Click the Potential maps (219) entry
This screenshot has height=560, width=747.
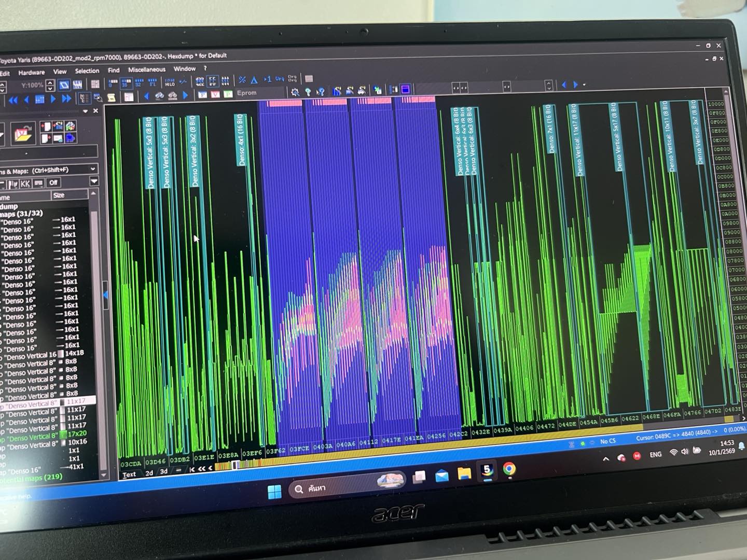32,478
